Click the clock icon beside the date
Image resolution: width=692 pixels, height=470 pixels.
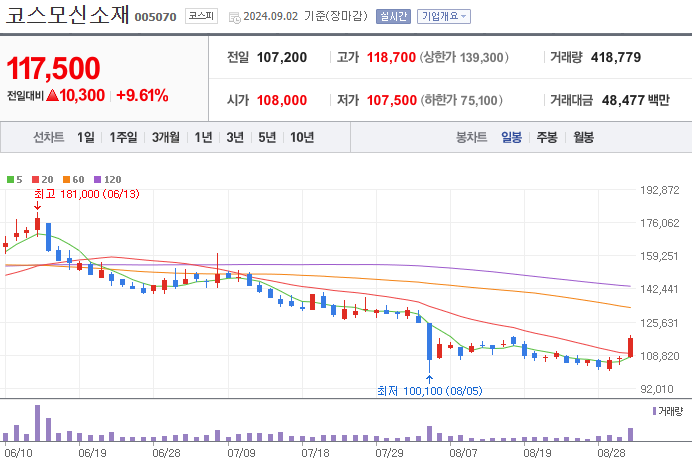235,18
